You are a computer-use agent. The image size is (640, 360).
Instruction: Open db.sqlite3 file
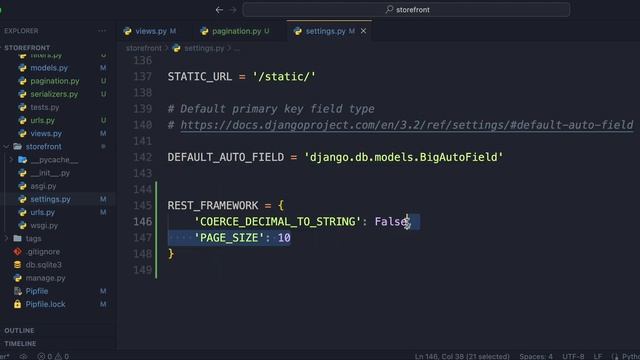point(43,265)
